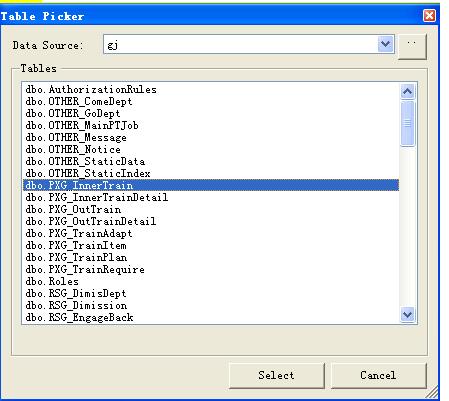Select dbo.PXG_OutTrainDetail table

tap(211, 221)
